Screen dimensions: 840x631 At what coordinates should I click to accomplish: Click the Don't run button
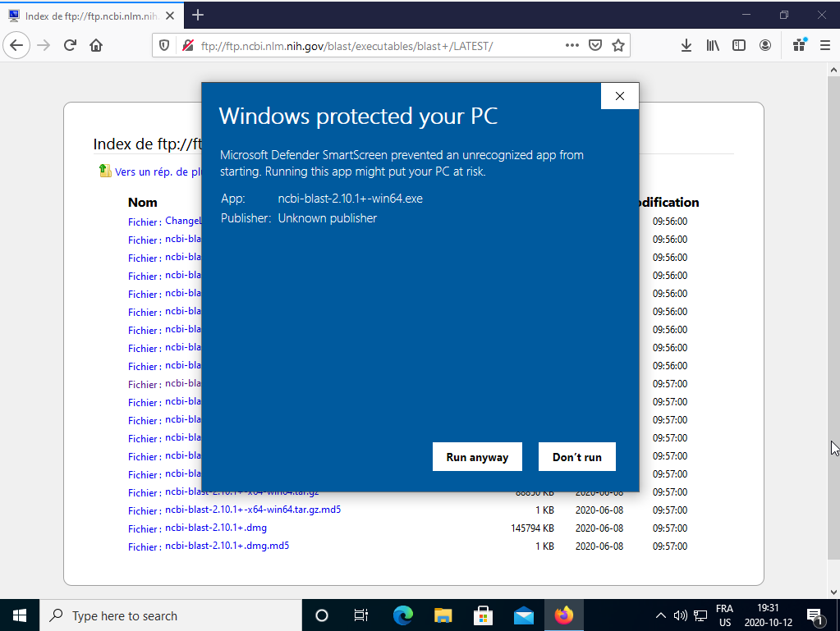(x=576, y=457)
